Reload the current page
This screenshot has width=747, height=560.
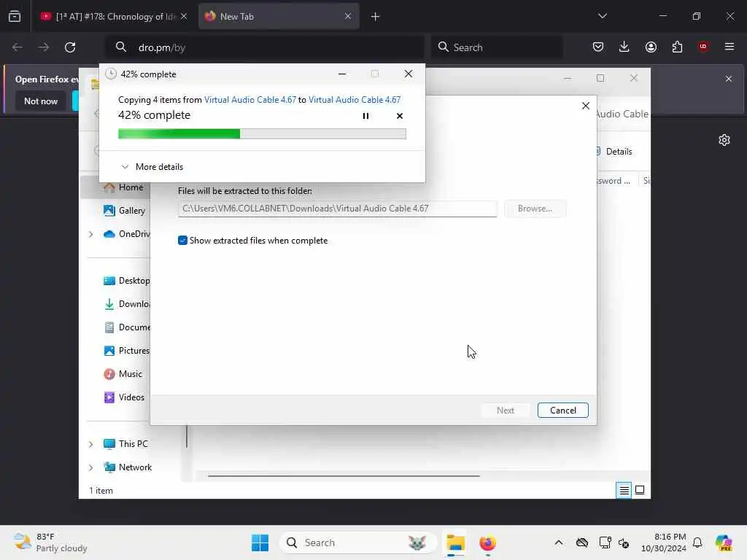click(70, 47)
